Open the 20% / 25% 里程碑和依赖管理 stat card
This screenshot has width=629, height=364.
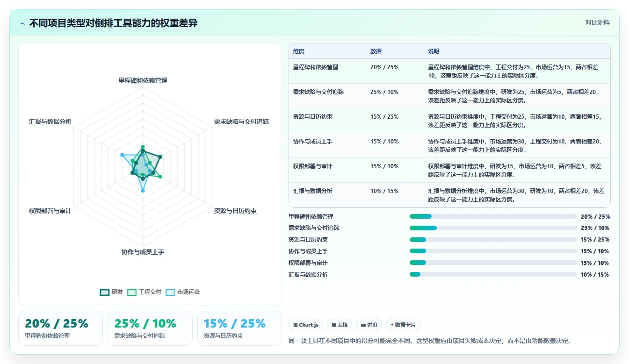60,328
